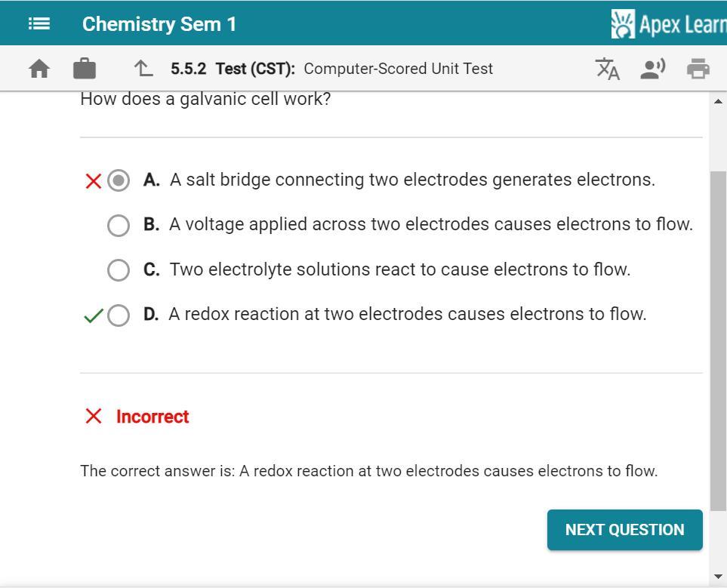
Task: Click the vertical scrollbar thumb
Action: pos(718,340)
